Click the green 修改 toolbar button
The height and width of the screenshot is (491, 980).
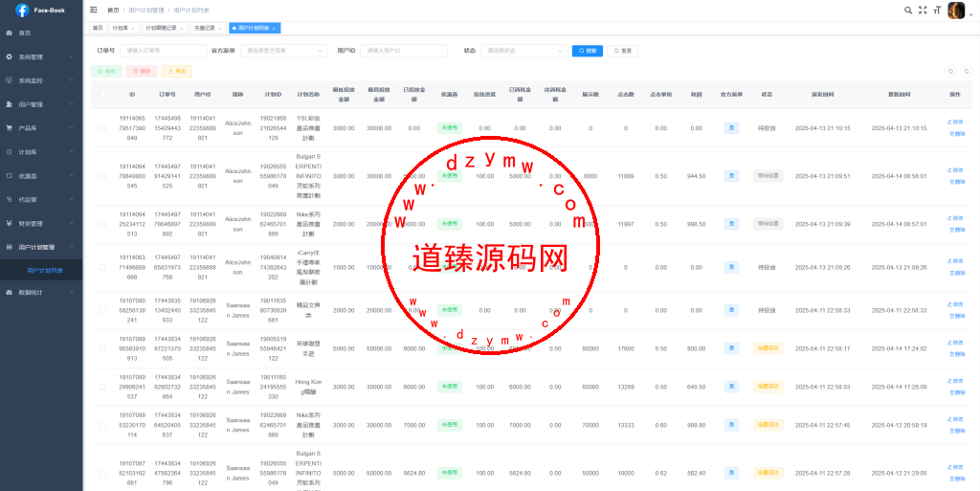click(107, 71)
